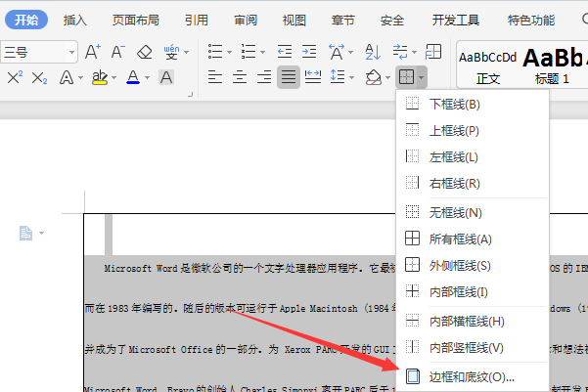The image size is (588, 392).
Task: Apply the 标题 1 style
Action: (552, 66)
